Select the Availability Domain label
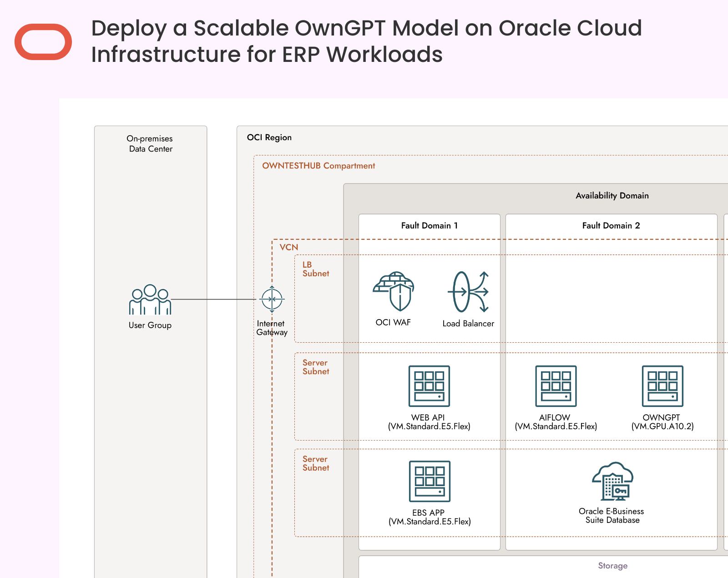The height and width of the screenshot is (578, 728). pyautogui.click(x=612, y=196)
